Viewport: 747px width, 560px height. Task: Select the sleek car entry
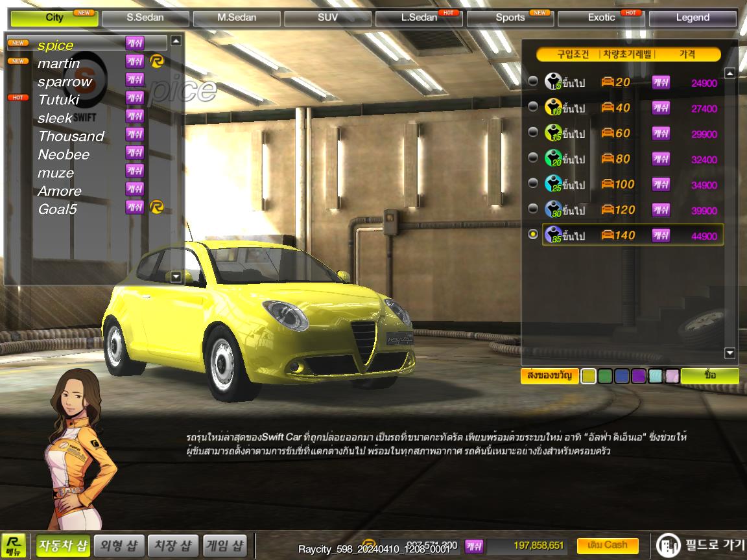pyautogui.click(x=54, y=118)
